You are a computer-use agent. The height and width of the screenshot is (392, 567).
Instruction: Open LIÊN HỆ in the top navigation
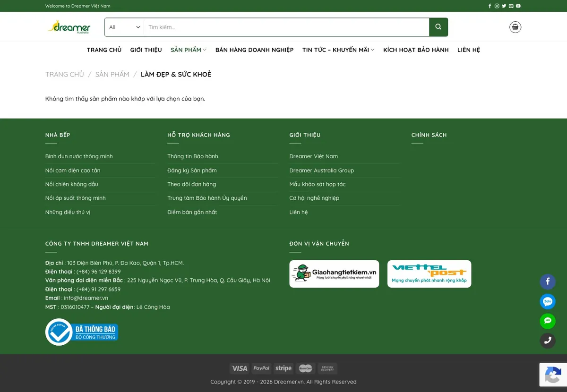coord(469,50)
